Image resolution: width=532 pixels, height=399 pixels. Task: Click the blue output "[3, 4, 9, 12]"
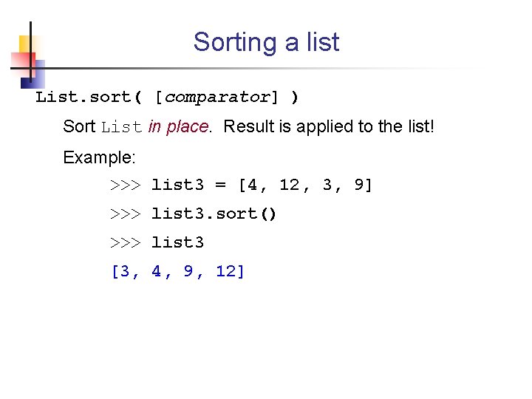[x=177, y=271]
